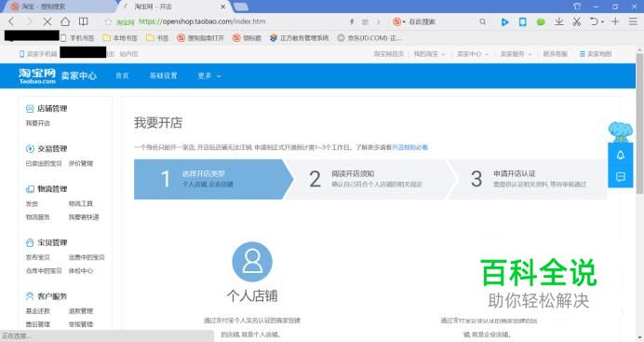Open the browser home page icon
This screenshot has width=644, height=342.
65,21
